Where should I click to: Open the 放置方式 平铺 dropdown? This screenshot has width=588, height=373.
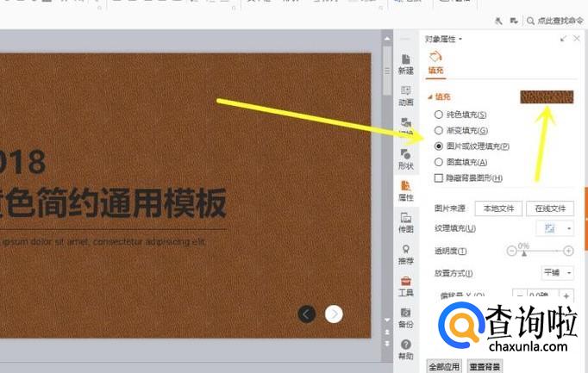[558, 272]
